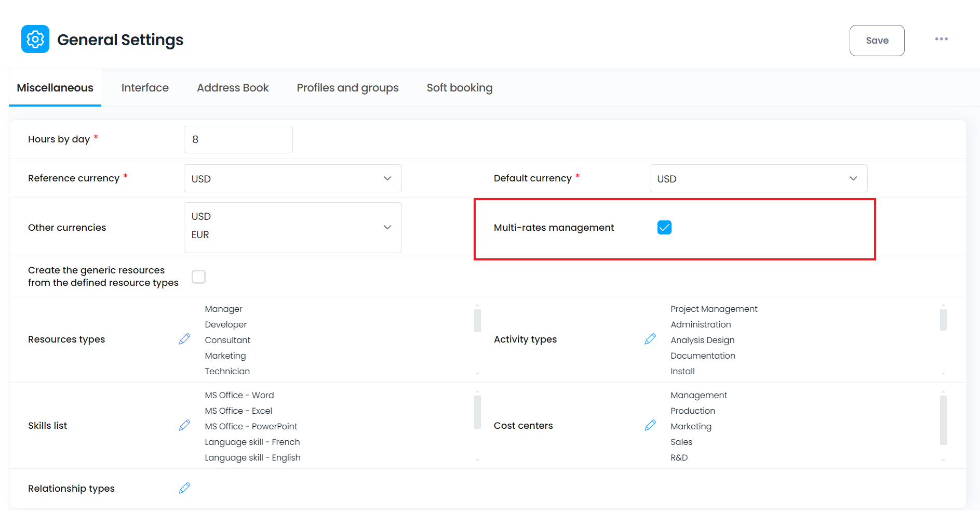
Task: Select MS Office - Word skill
Action: [239, 395]
